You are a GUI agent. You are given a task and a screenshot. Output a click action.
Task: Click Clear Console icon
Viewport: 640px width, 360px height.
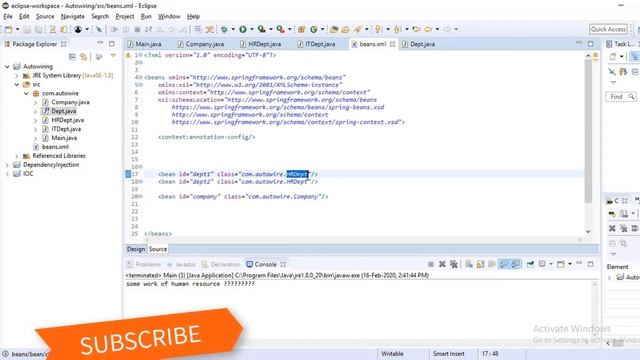click(469, 264)
